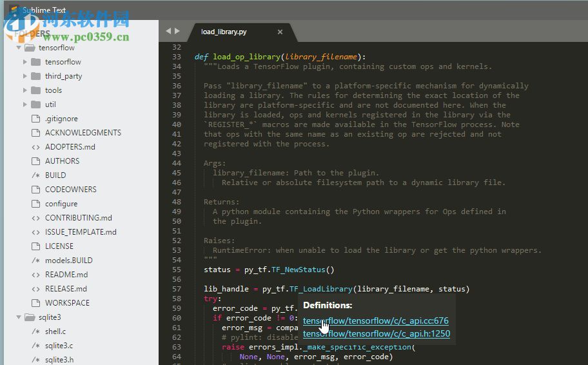Open shell.c under sqlite3

pyautogui.click(x=55, y=331)
